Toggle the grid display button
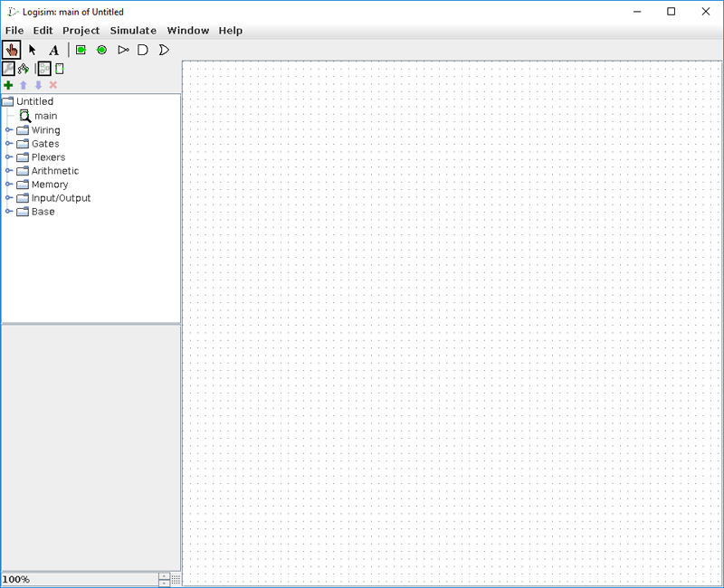Image resolution: width=724 pixels, height=588 pixels. coord(176,579)
